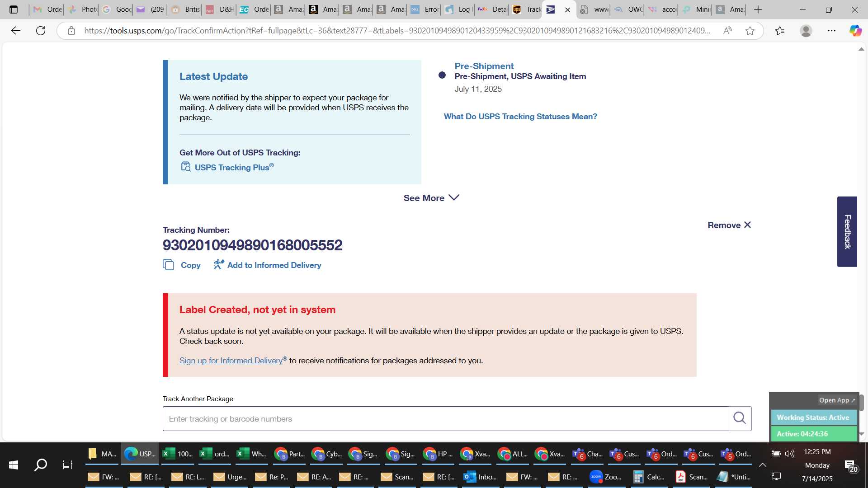Open Chrome HP... window in taskbar
868x488 pixels.
438,454
